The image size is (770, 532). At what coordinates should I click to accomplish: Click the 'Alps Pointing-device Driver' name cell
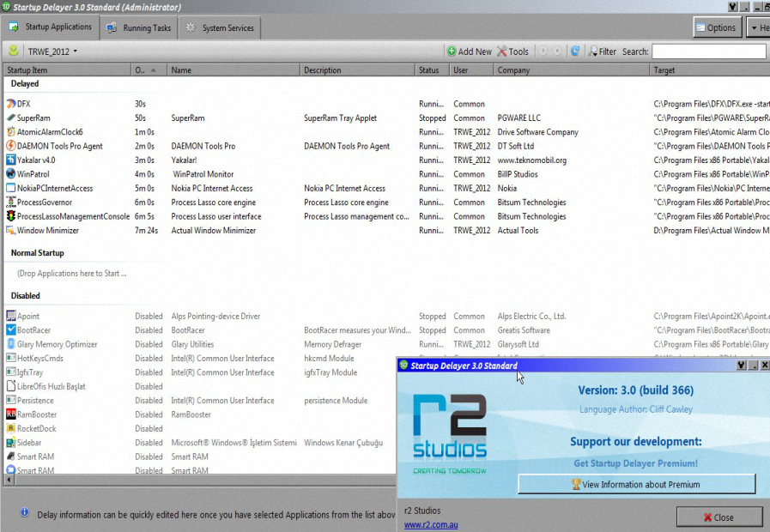[x=215, y=316]
